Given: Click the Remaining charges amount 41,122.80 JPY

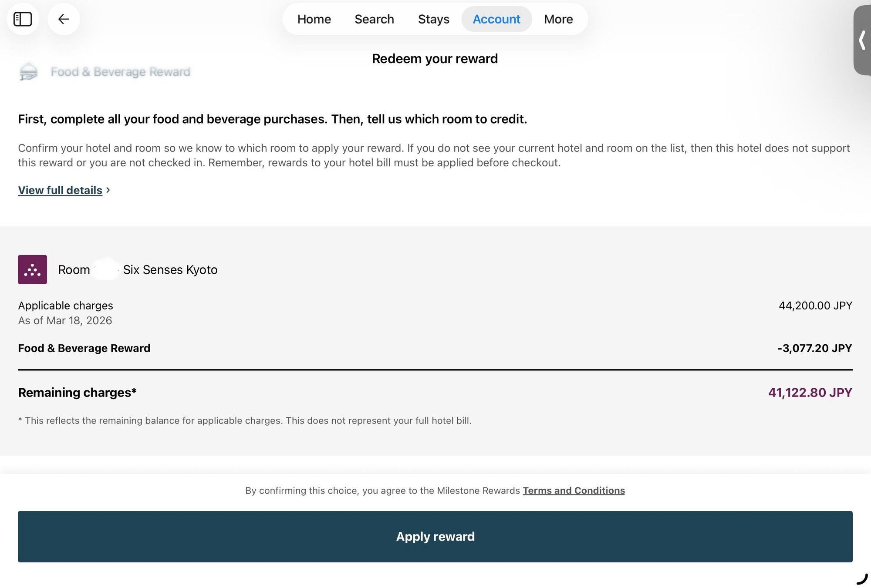Looking at the screenshot, I should [810, 393].
